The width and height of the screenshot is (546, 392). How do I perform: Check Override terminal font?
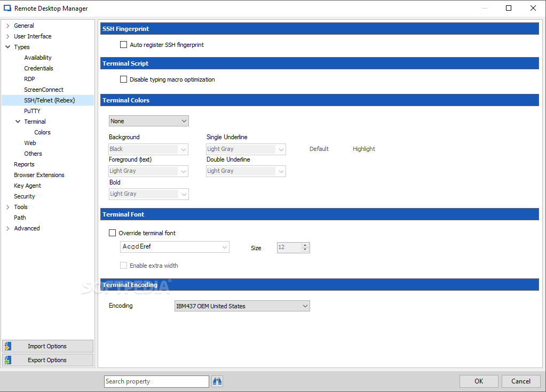point(112,233)
